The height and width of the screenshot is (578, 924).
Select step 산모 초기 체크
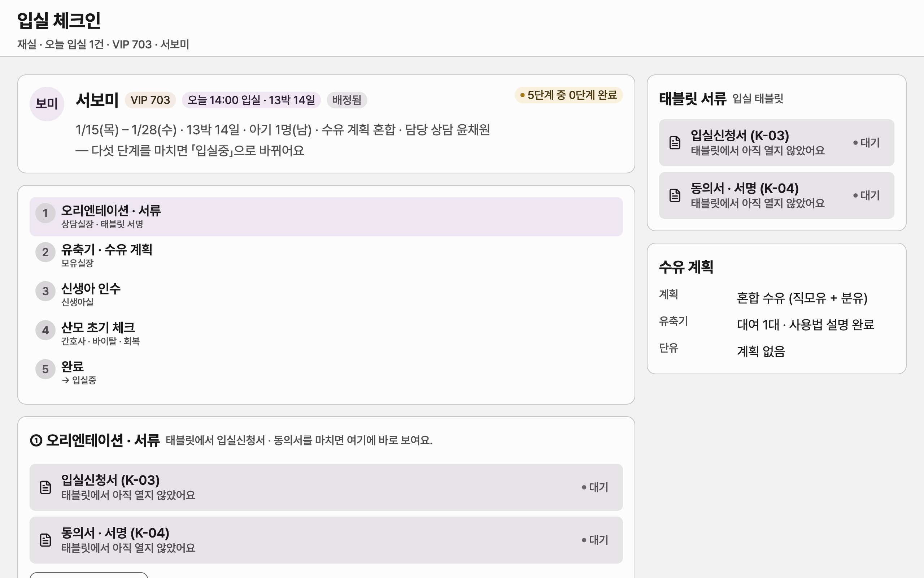click(x=326, y=334)
